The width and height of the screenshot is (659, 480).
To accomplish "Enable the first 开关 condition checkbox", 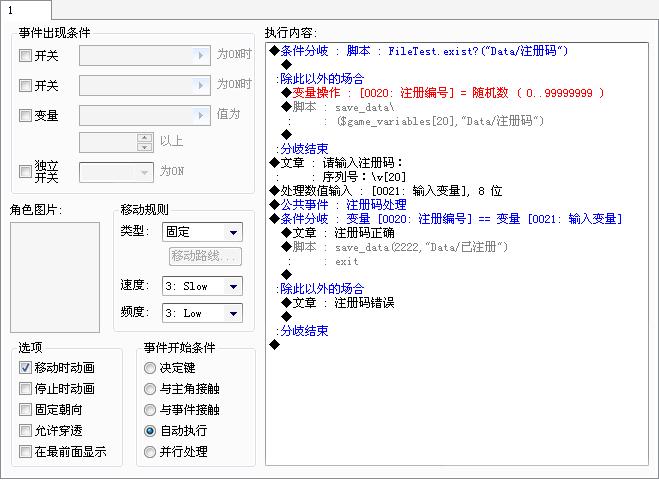I will click(25, 55).
